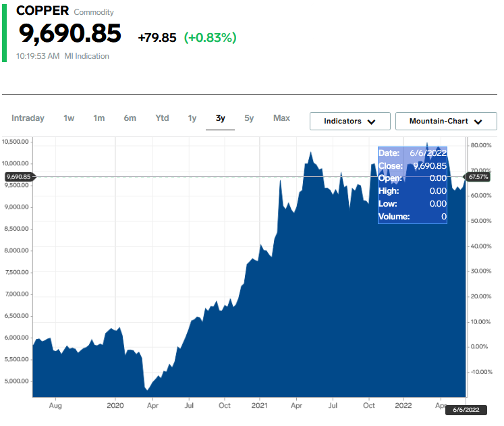Click the active 3y range tab
504x426 pixels.
(x=220, y=118)
